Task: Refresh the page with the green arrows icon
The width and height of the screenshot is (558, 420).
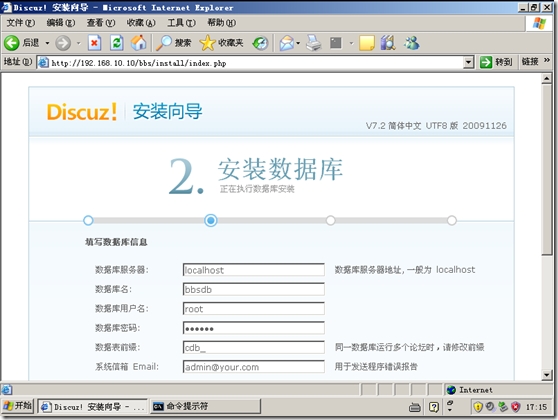Action: pyautogui.click(x=117, y=43)
